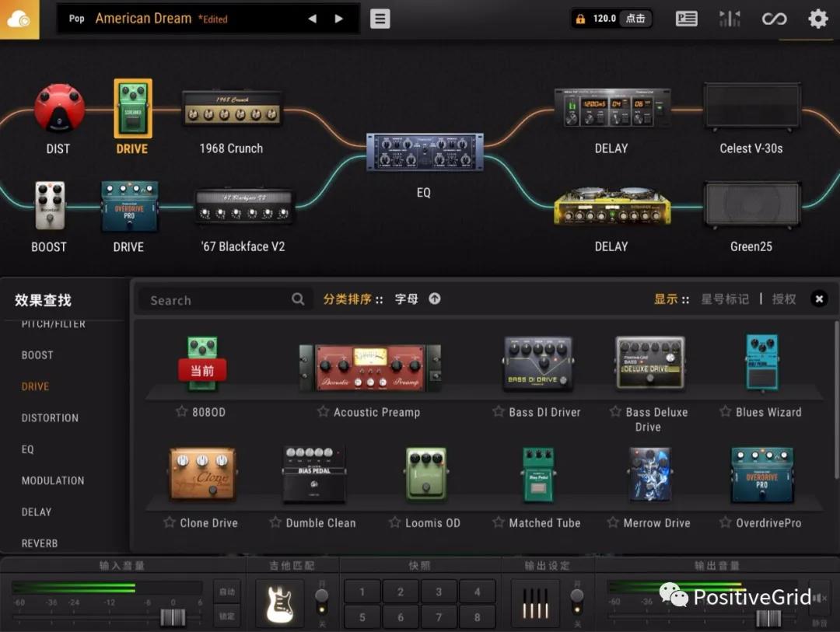The height and width of the screenshot is (632, 840).
Task: Choose the Clone Drive pedal
Action: point(202,474)
